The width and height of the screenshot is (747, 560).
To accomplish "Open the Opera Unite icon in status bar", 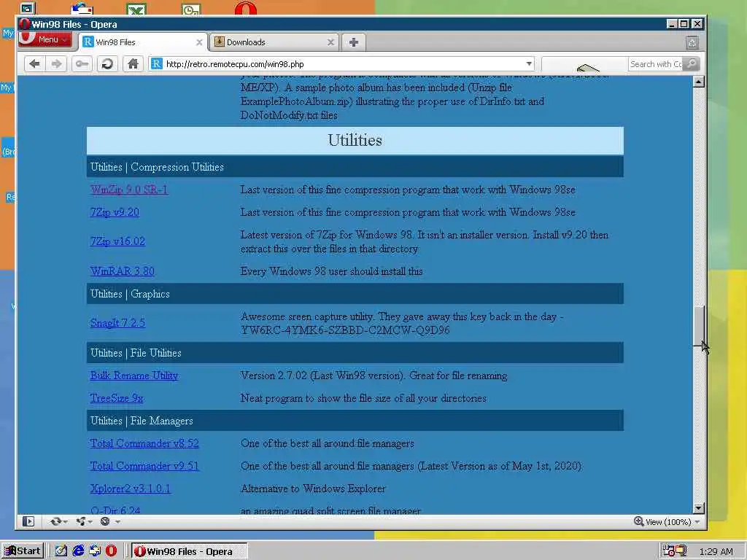I will pyautogui.click(x=81, y=521).
